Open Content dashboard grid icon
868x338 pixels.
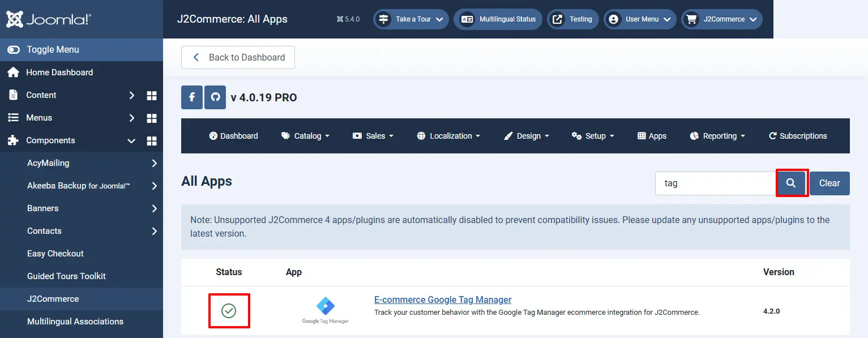pyautogui.click(x=152, y=95)
